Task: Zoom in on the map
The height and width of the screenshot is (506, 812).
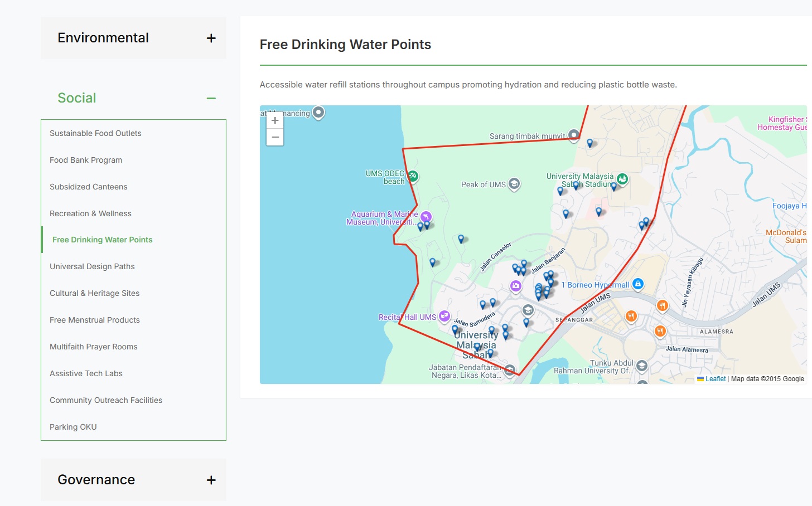Action: [x=275, y=120]
